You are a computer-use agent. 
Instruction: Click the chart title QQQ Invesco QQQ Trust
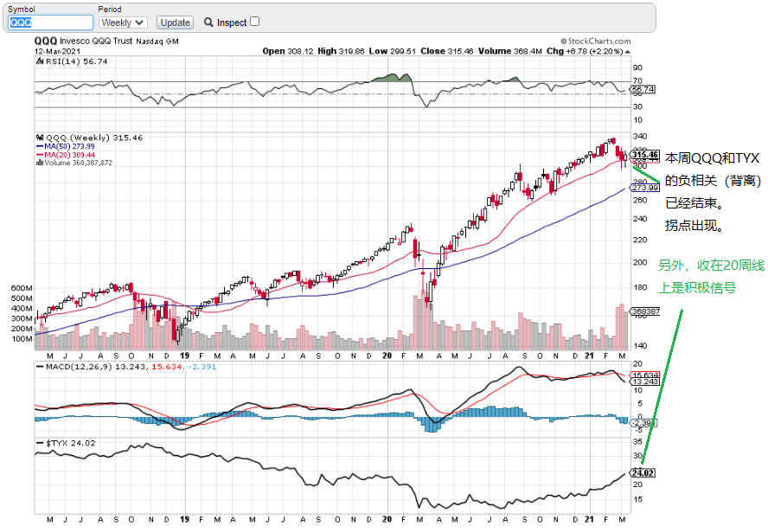point(83,42)
